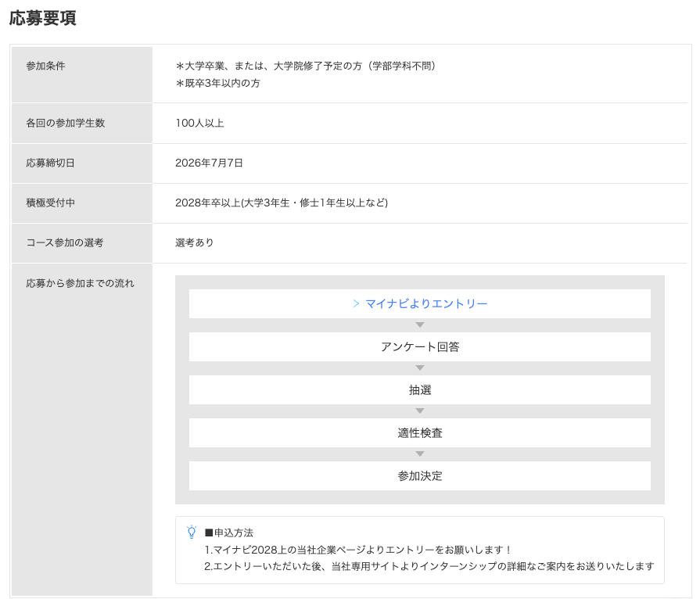Screen dimensions: 700x599
Task: Click the 参加条件 row label
Action: coord(45,66)
